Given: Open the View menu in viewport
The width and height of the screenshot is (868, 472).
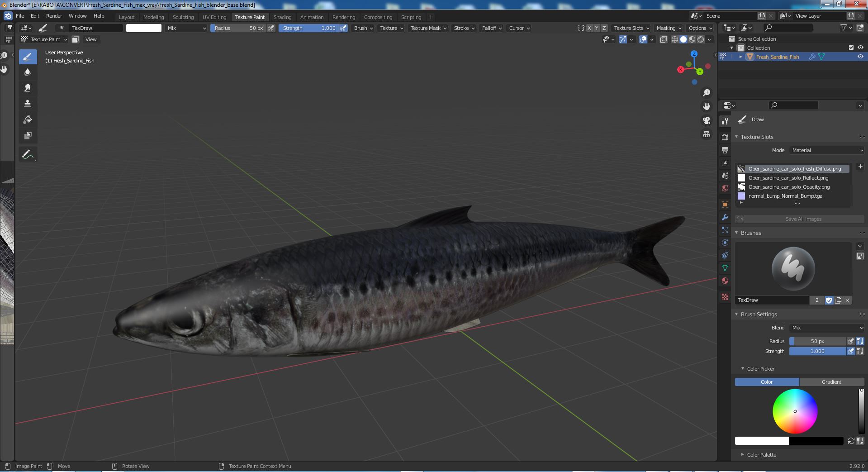Looking at the screenshot, I should tap(91, 39).
